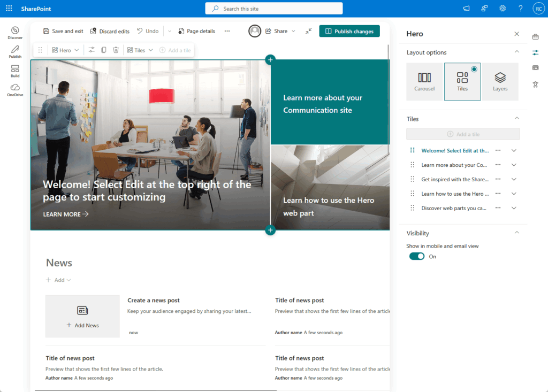
Task: Add section above Hero with plus
Action: pyautogui.click(x=270, y=60)
